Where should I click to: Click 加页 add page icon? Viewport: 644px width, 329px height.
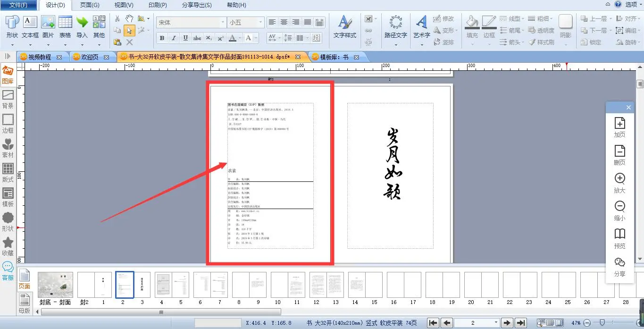(619, 127)
